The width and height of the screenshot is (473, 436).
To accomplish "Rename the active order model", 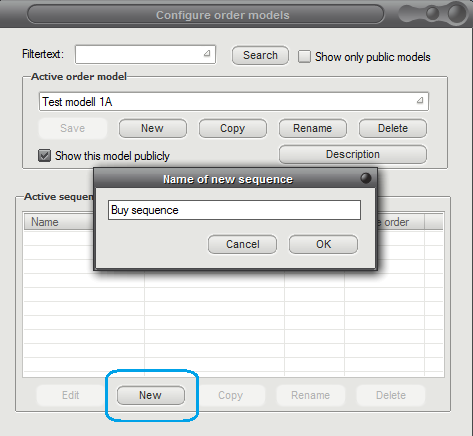I will [313, 128].
